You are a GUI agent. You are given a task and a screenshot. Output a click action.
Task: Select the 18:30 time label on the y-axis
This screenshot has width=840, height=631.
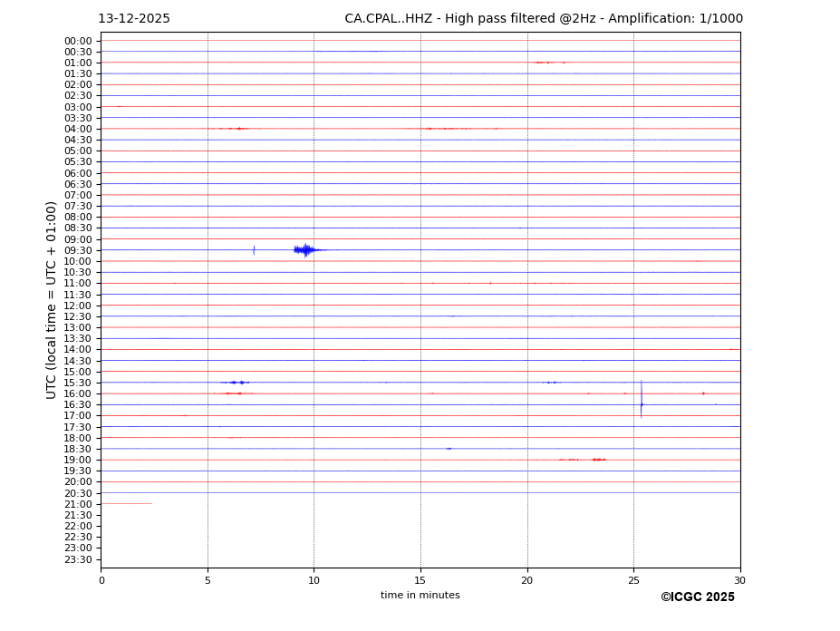(78, 449)
